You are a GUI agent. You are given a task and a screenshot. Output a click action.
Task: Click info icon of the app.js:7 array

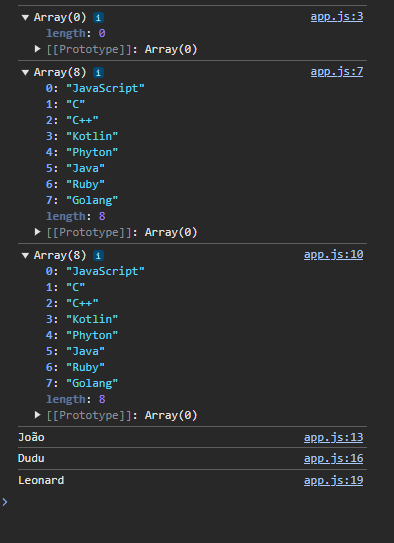point(98,73)
